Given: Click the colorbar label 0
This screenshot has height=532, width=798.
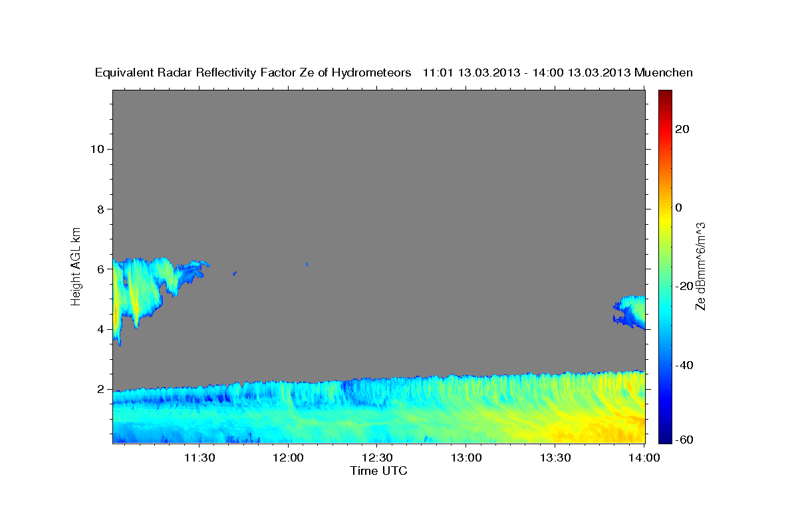Looking at the screenshot, I should coord(678,207).
